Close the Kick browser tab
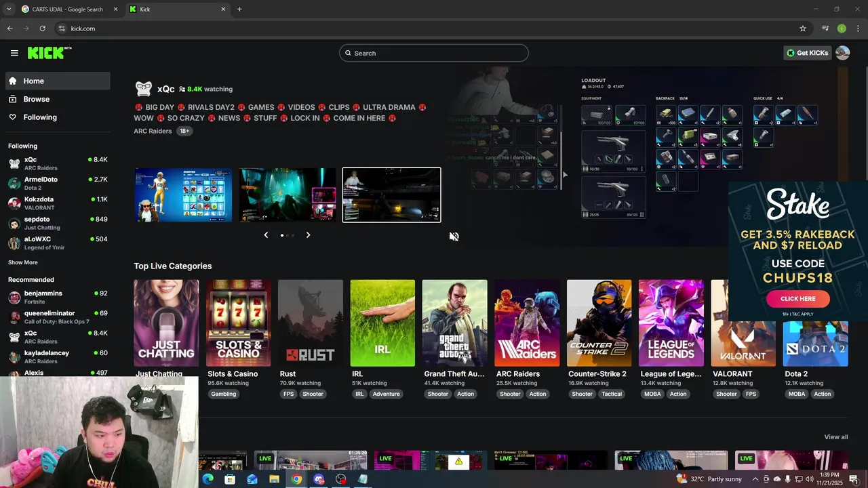The height and width of the screenshot is (488, 868). pyautogui.click(x=224, y=9)
